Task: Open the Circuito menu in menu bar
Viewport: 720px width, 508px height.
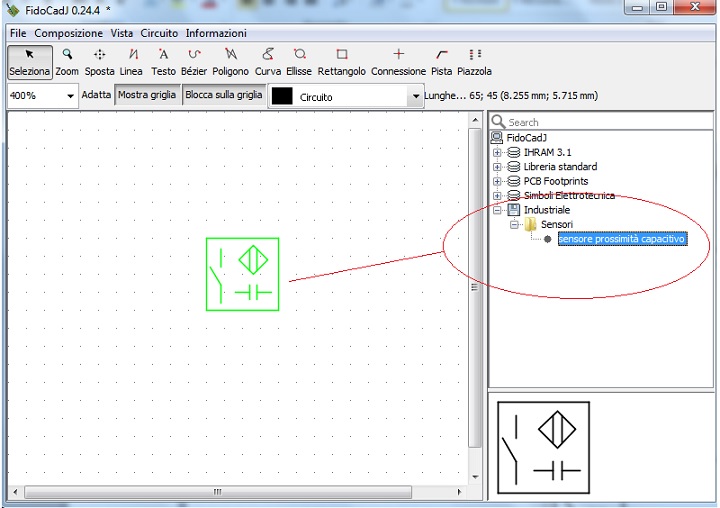Action: pos(159,33)
